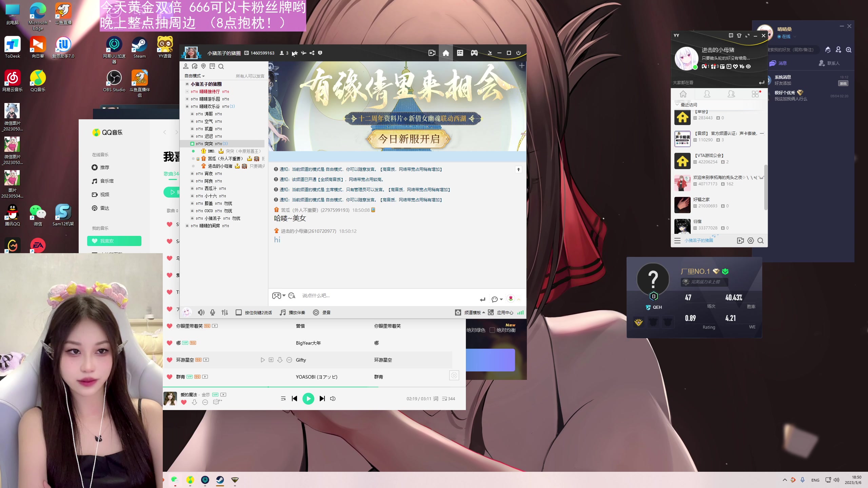The height and width of the screenshot is (488, 868).
Task: Open the video live icon in channel header
Action: [x=432, y=53]
